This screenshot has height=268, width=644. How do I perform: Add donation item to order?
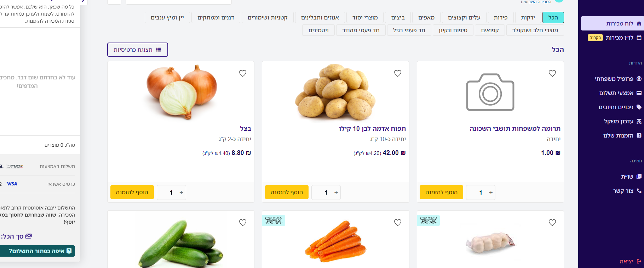click(x=441, y=192)
